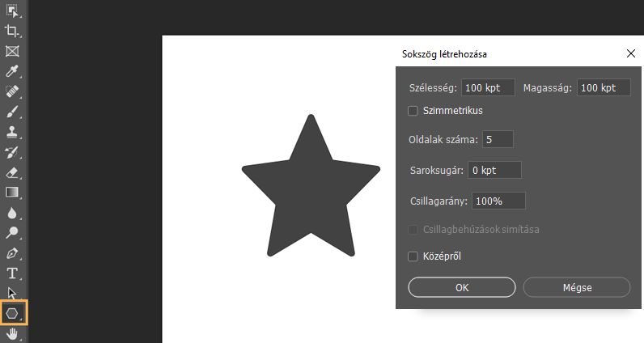
Task: Enable the Szimmetrikus checkbox
Action: 413,111
